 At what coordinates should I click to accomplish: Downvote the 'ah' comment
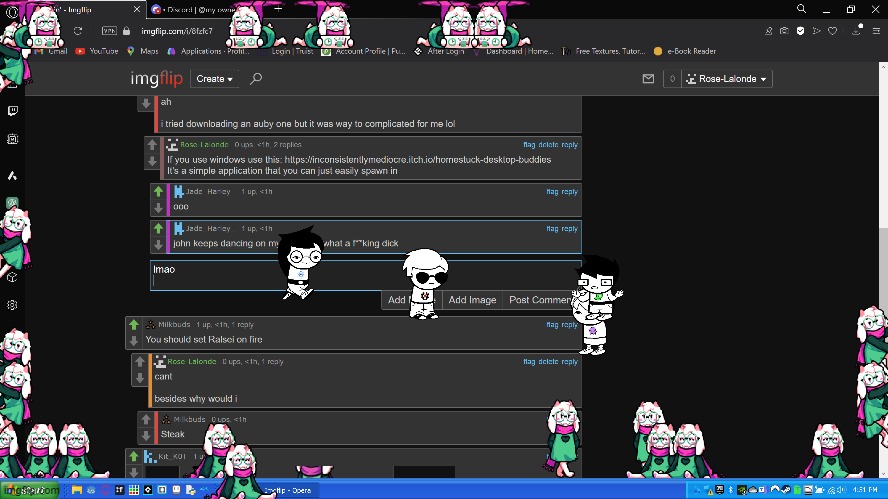point(146,103)
